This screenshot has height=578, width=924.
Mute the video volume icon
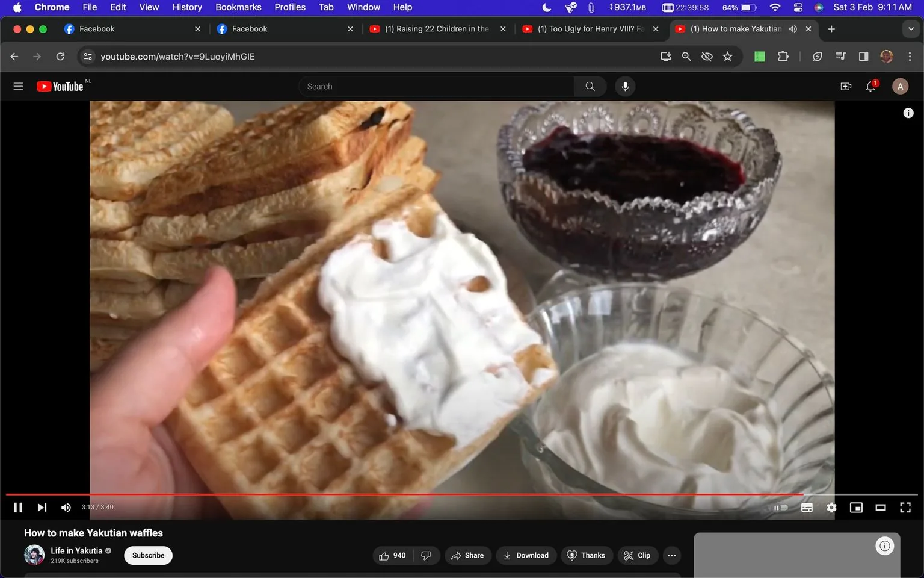pos(66,507)
